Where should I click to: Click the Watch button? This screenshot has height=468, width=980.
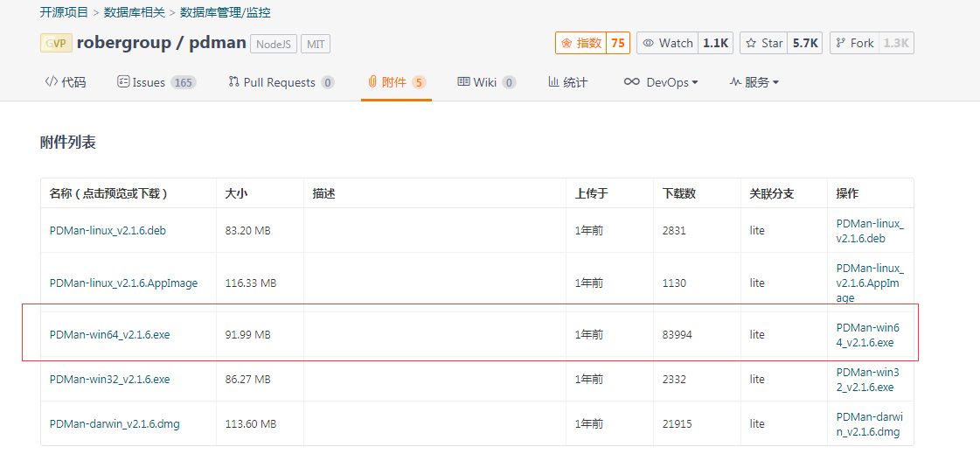tap(668, 43)
